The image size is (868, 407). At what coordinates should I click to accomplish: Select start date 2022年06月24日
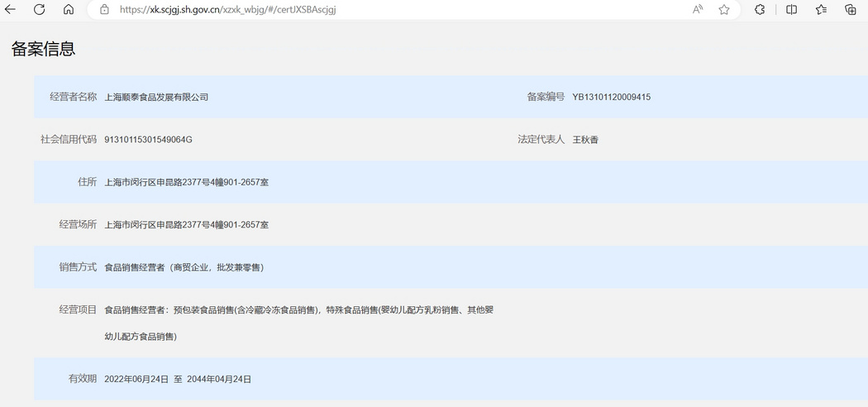coord(136,380)
